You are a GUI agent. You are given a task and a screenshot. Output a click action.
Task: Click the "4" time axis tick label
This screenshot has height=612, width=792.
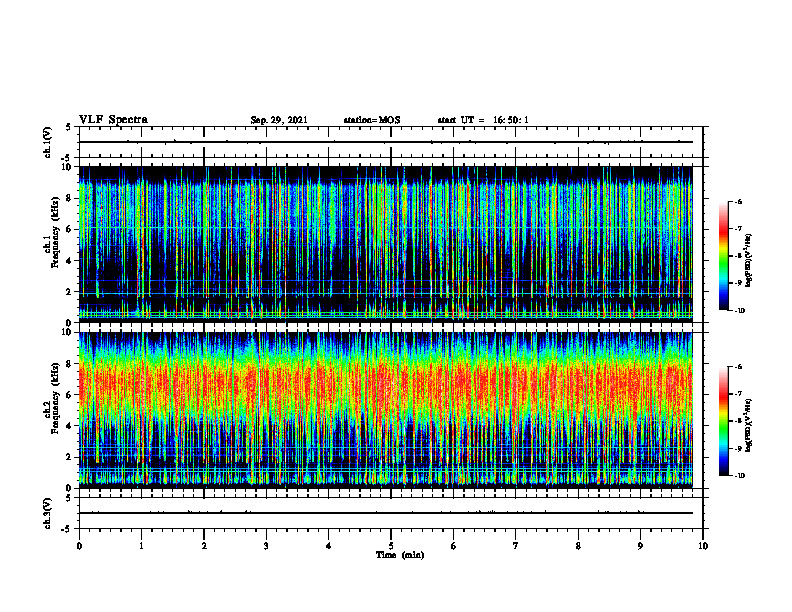pyautogui.click(x=329, y=546)
